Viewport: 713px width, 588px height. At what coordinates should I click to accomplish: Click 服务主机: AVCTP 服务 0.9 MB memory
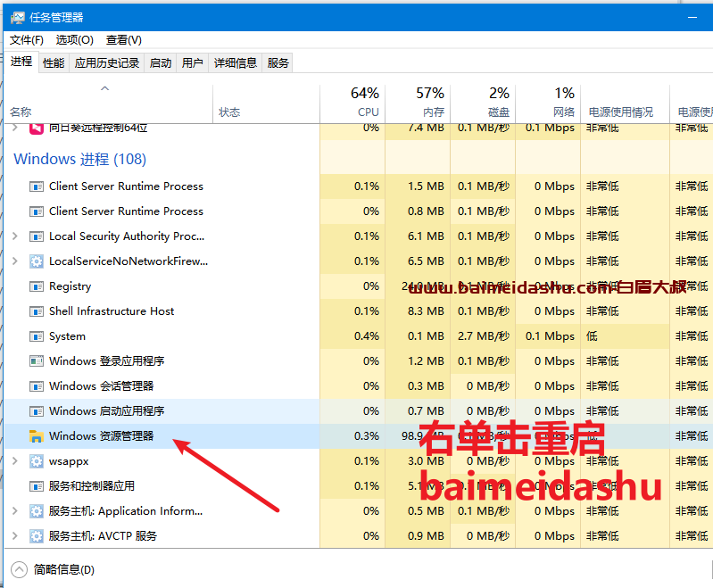tap(426, 536)
